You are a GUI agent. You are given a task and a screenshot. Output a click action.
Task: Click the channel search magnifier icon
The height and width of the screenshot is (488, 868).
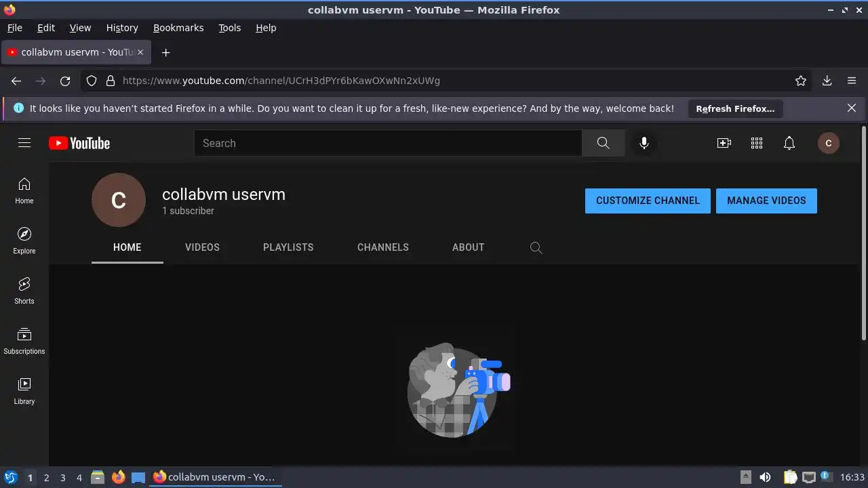point(536,247)
